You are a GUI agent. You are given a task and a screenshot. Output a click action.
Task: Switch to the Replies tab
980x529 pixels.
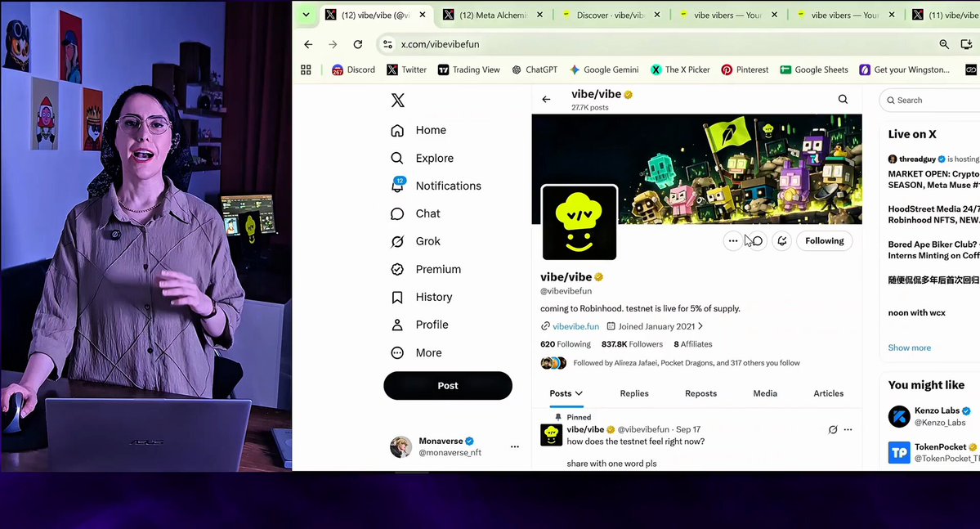633,393
